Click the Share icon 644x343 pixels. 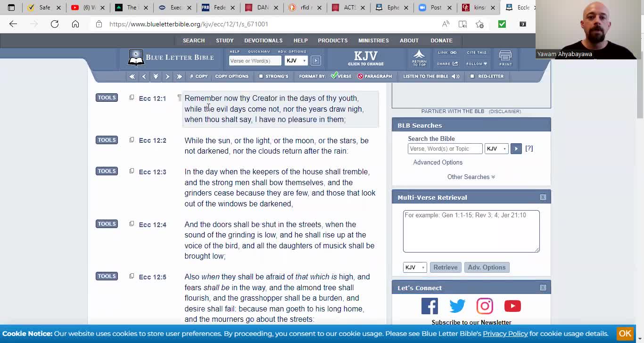coord(455,64)
